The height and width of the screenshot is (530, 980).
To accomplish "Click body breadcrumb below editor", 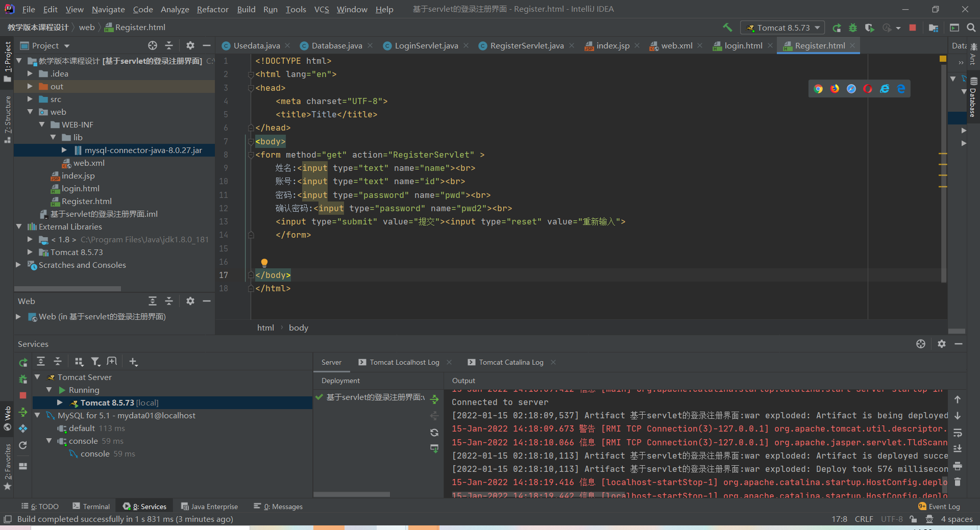I will click(299, 327).
